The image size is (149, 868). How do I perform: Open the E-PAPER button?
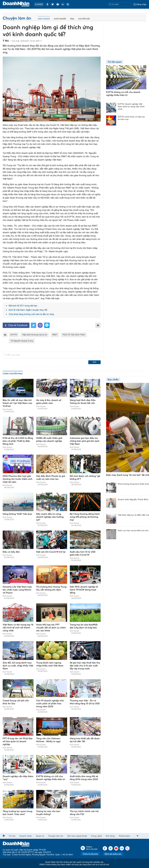[39, 4]
